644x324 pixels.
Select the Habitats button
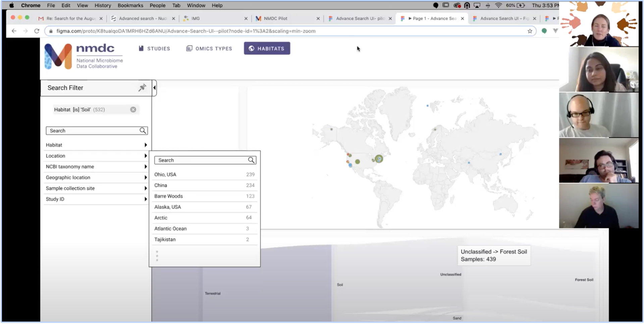[x=267, y=48]
